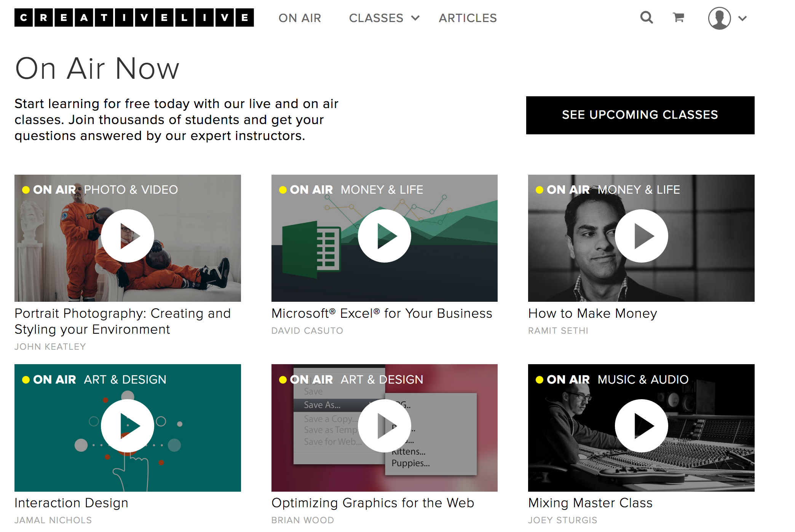Open the On Air menu item
Screen dimensions: 795x532
[x=300, y=18]
